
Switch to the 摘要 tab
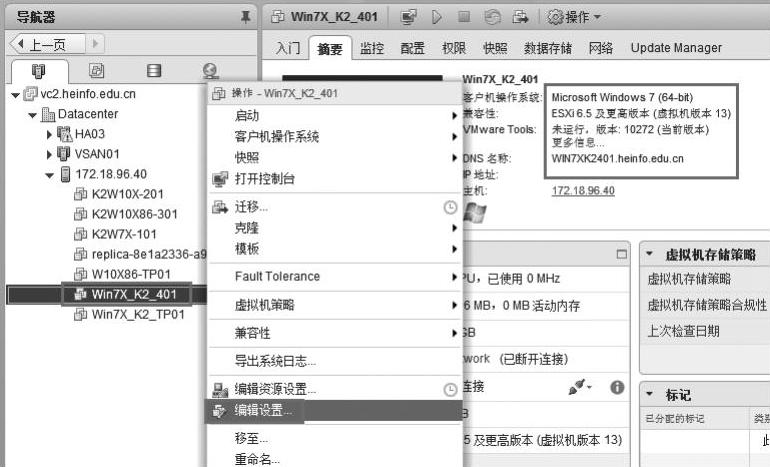point(330,49)
